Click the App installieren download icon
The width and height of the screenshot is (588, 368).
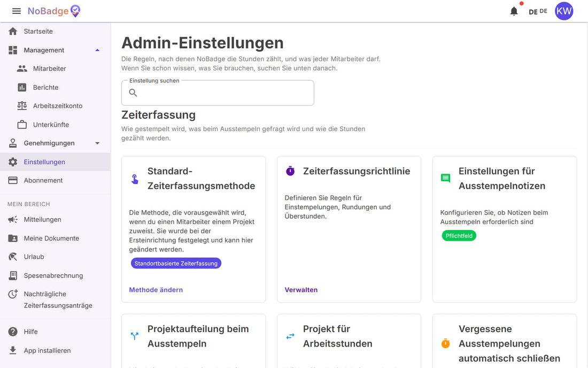coord(13,350)
